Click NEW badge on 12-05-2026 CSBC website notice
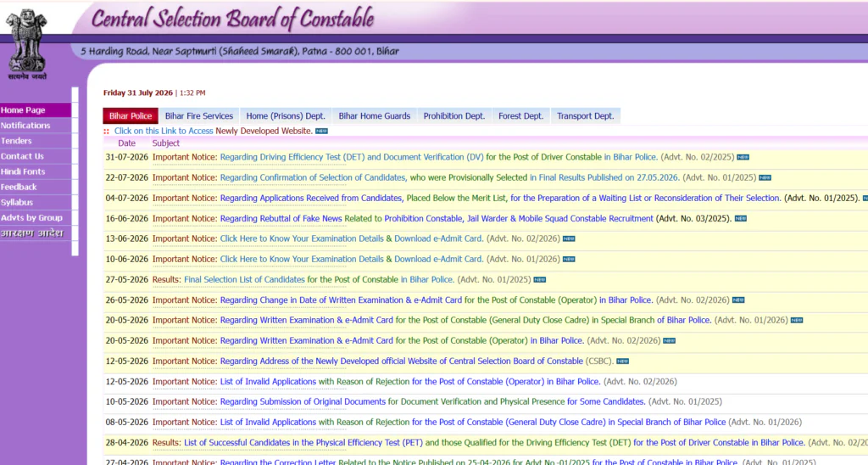This screenshot has height=465, width=868. [623, 361]
